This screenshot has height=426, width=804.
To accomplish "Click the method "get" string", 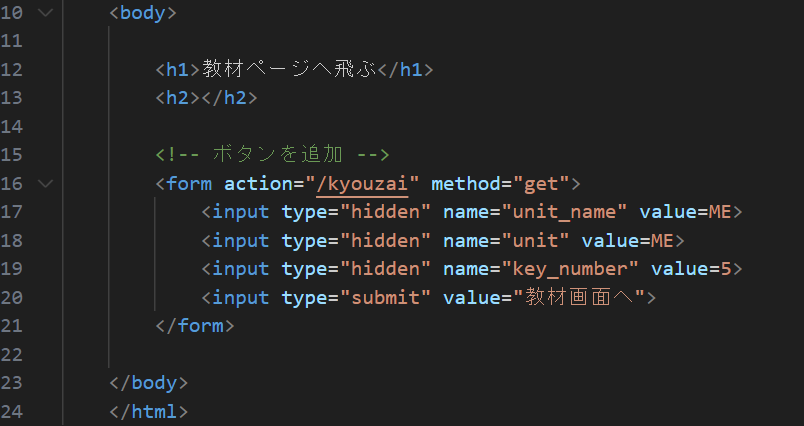I will tap(540, 184).
